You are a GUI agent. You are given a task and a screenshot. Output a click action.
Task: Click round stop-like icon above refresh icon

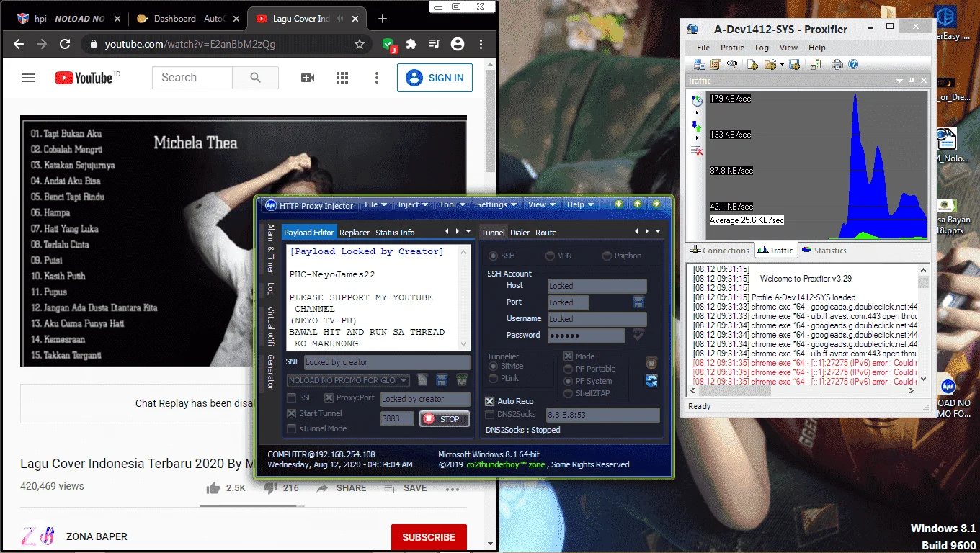point(651,363)
